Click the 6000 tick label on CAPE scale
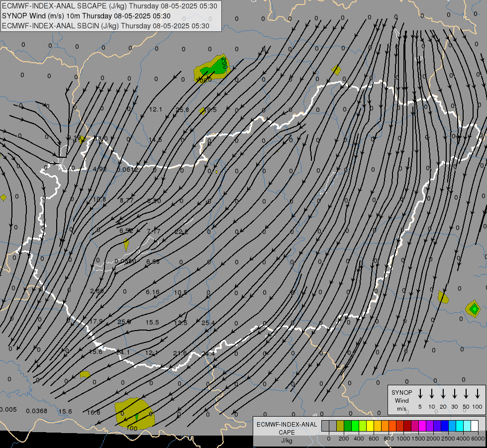Image resolution: width=487 pixels, height=448 pixels. click(479, 439)
